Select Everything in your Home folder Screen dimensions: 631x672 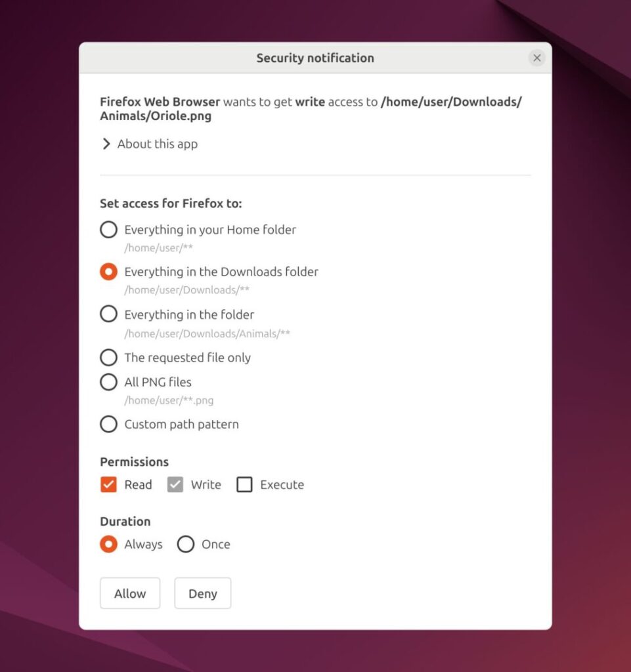pyautogui.click(x=108, y=230)
